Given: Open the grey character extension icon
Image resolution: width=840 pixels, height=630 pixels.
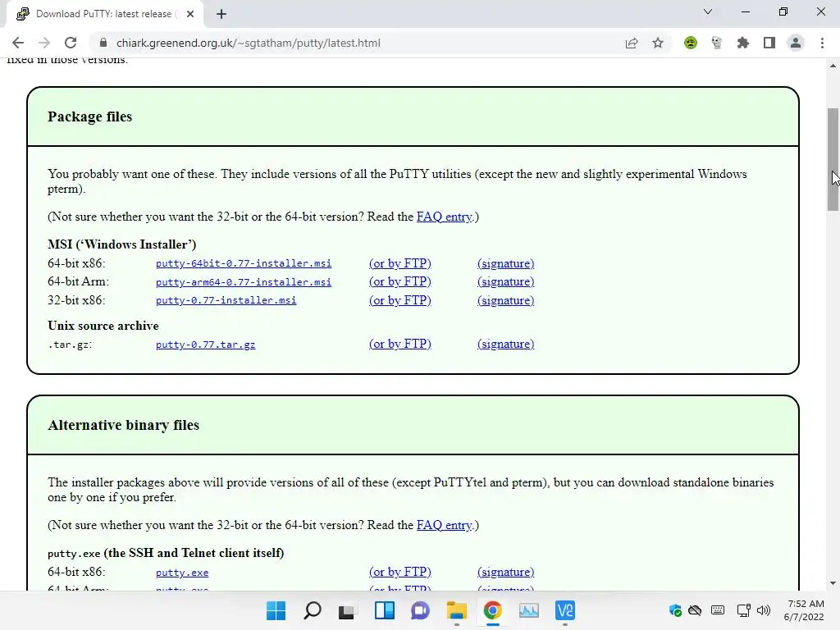Looking at the screenshot, I should [717, 43].
